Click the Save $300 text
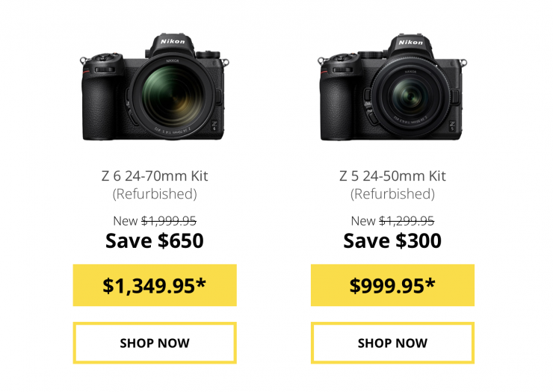Viewport: 553px width, 392px height. point(392,240)
